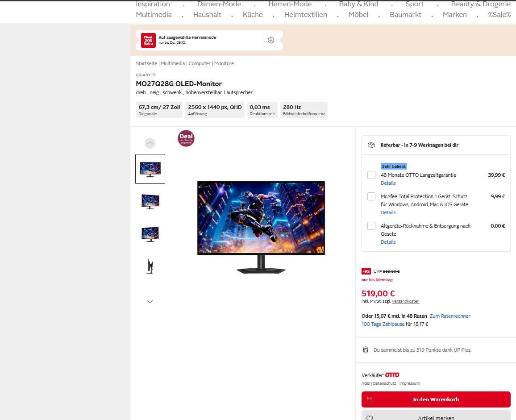Click the UP Plus points icon

tap(365, 350)
